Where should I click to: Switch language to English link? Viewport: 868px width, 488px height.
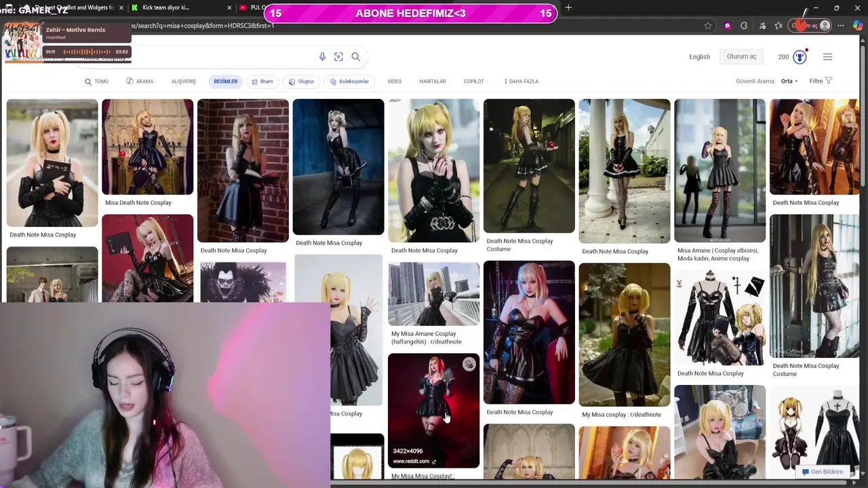click(699, 57)
